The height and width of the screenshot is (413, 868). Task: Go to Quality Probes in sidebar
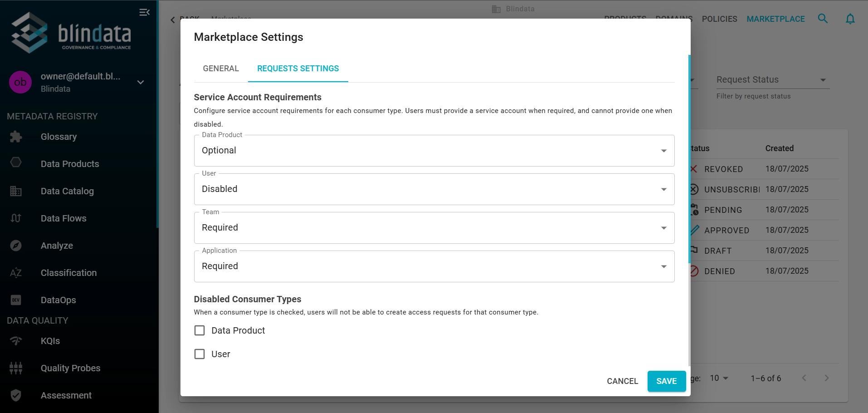[70, 368]
